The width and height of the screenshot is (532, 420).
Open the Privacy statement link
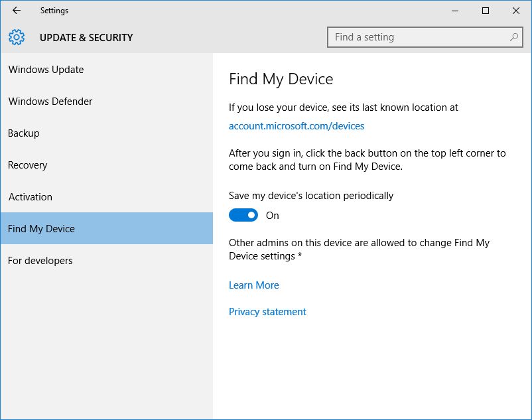(x=267, y=311)
